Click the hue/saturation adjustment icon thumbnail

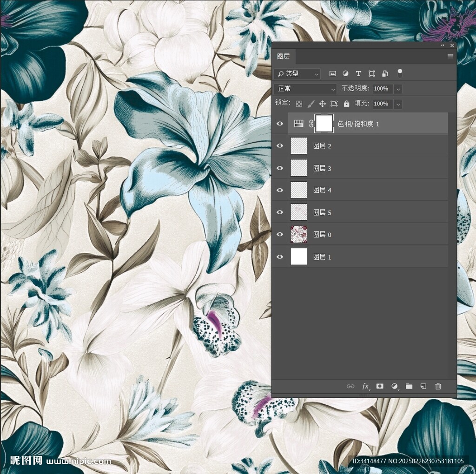(x=299, y=124)
